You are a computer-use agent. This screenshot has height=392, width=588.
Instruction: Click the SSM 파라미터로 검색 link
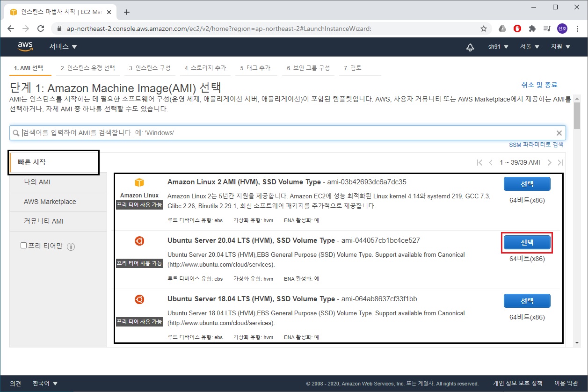[x=537, y=145]
